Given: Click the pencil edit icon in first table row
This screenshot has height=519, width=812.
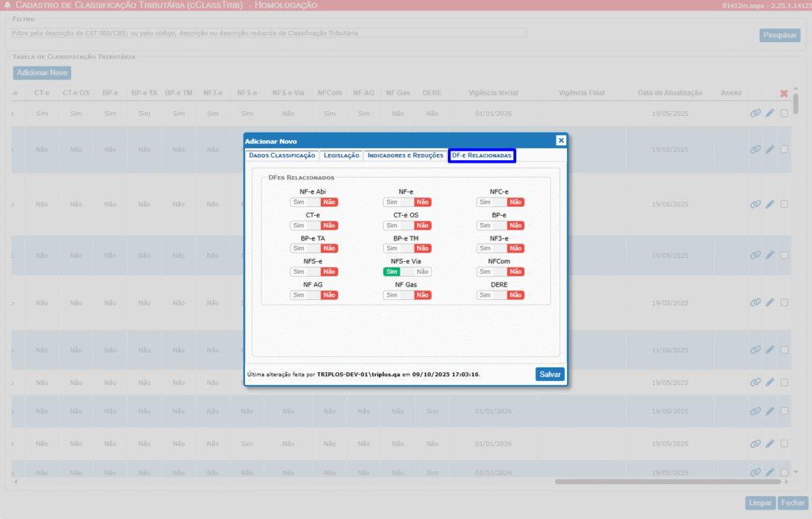Looking at the screenshot, I should pos(769,113).
